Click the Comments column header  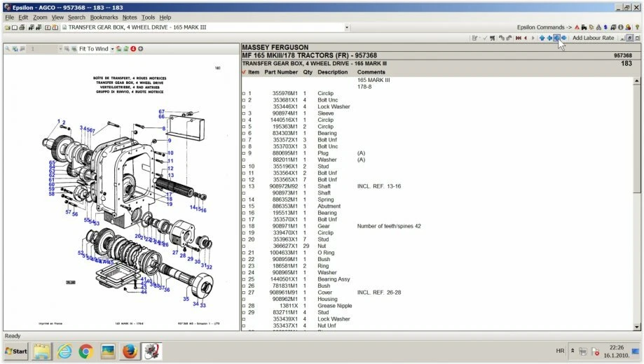pyautogui.click(x=371, y=72)
